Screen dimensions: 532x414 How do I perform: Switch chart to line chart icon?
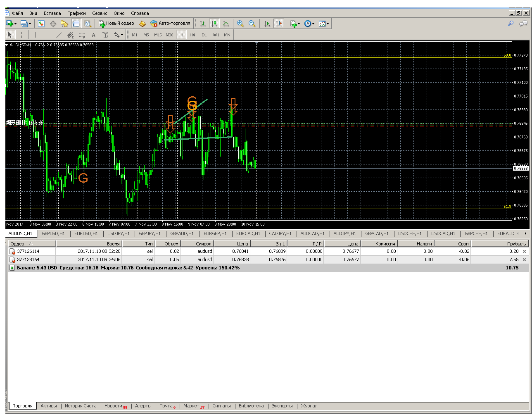pos(226,24)
